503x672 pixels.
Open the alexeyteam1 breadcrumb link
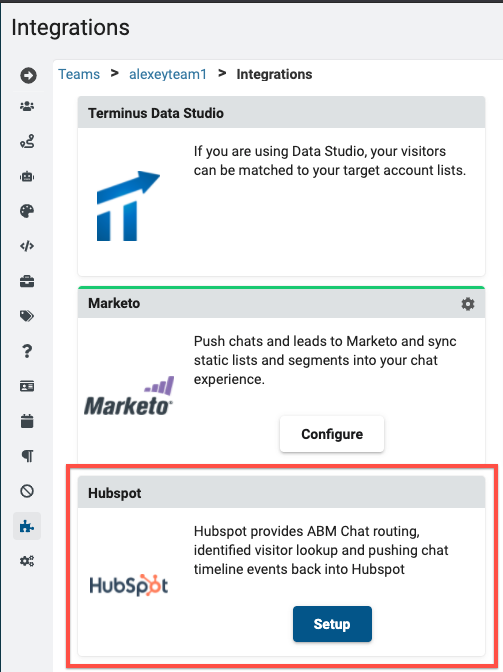[x=168, y=74]
